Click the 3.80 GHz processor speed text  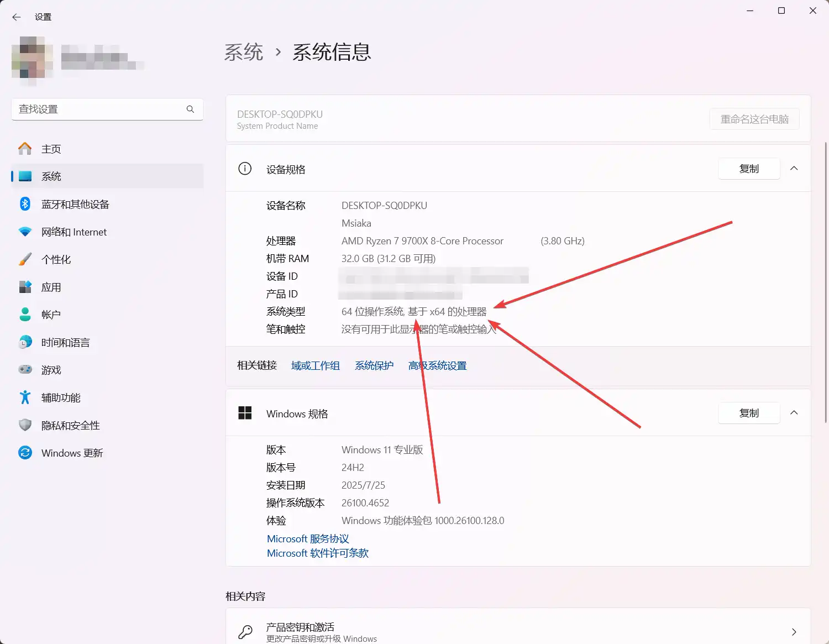[x=563, y=240]
